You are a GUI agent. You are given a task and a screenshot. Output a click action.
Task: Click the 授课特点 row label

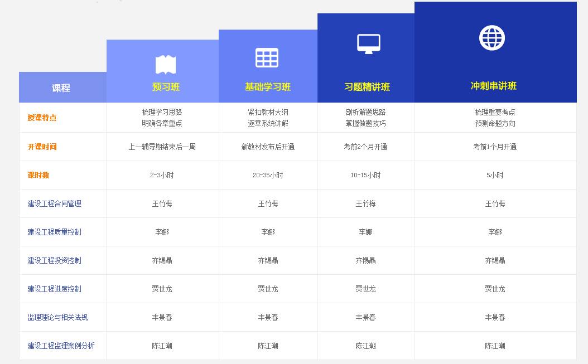tap(42, 118)
